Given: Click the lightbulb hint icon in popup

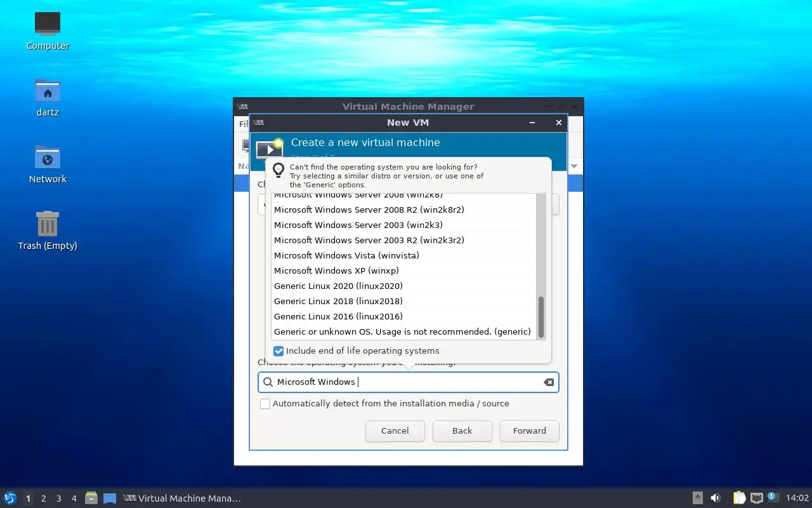Looking at the screenshot, I should pyautogui.click(x=278, y=170).
